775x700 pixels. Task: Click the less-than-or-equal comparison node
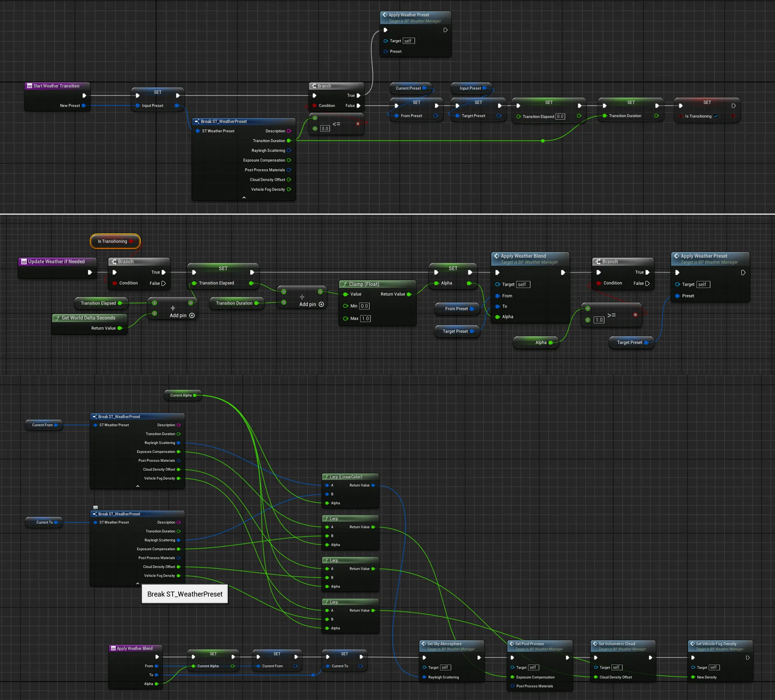click(337, 124)
